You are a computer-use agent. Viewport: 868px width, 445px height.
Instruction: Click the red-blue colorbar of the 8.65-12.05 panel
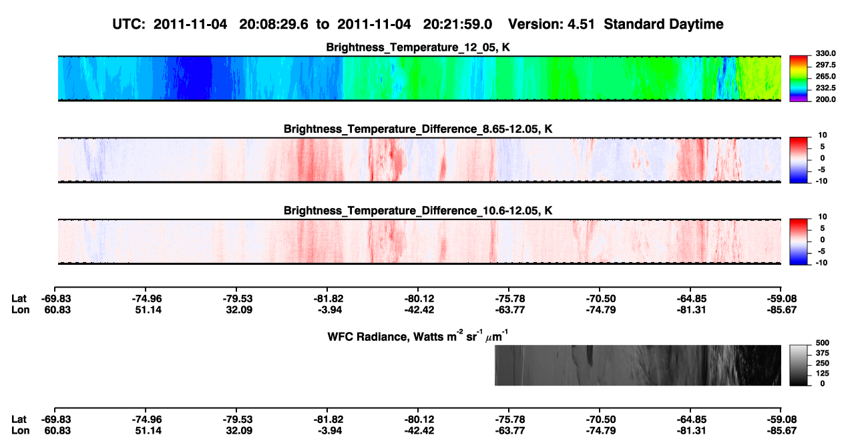point(799,159)
